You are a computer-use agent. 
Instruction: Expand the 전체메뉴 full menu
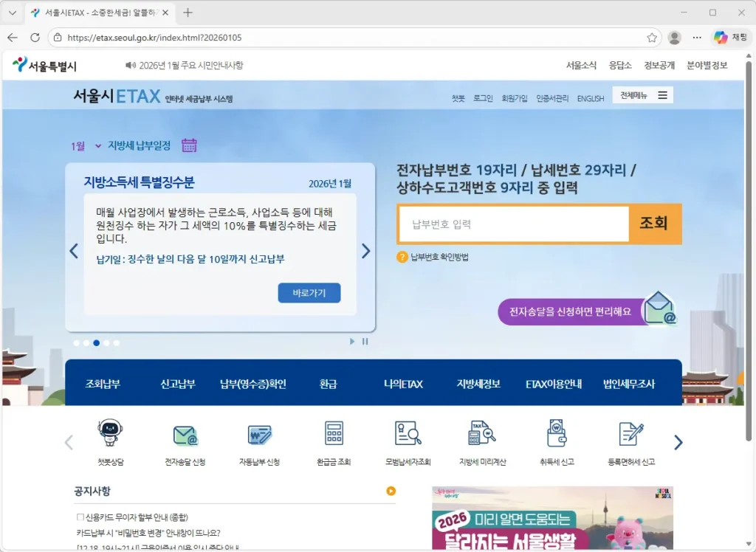tap(642, 94)
